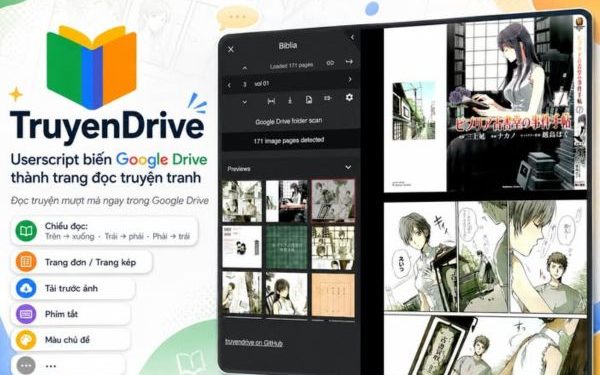Click the up chevron above the page number

pos(245,68)
